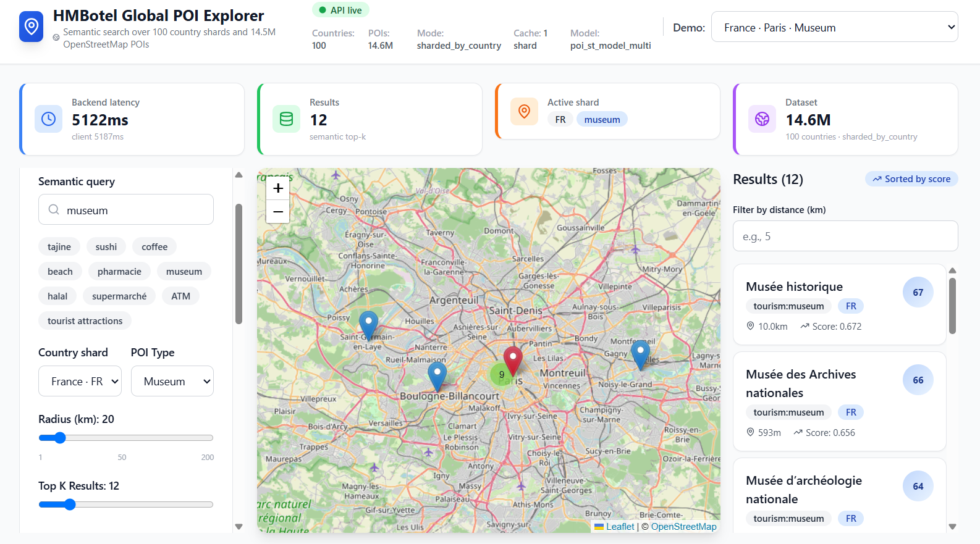The height and width of the screenshot is (544, 980).
Task: Click the green cluster marker labeled 9
Action: click(502, 374)
